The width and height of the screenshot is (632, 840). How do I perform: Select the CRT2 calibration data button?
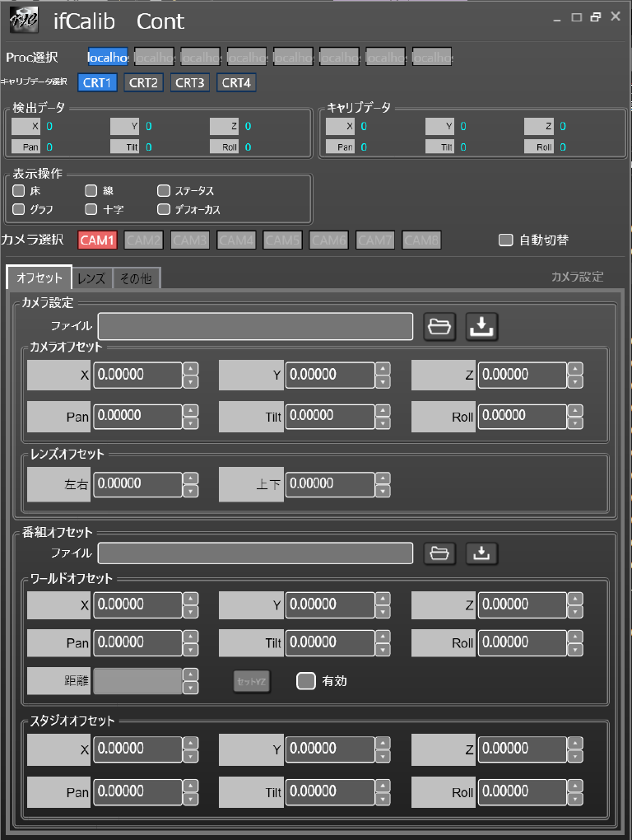(x=144, y=82)
